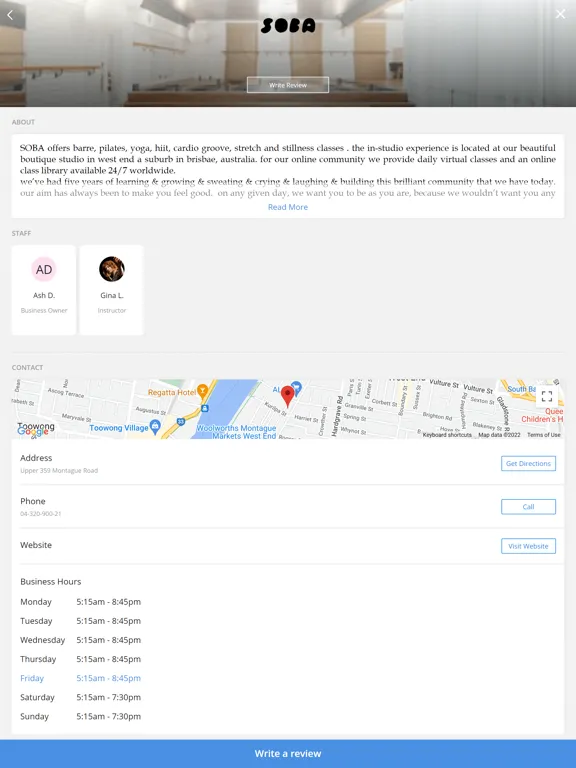576x768 pixels.
Task: Select the phone number 04-320-900-21
Action: coord(41,514)
